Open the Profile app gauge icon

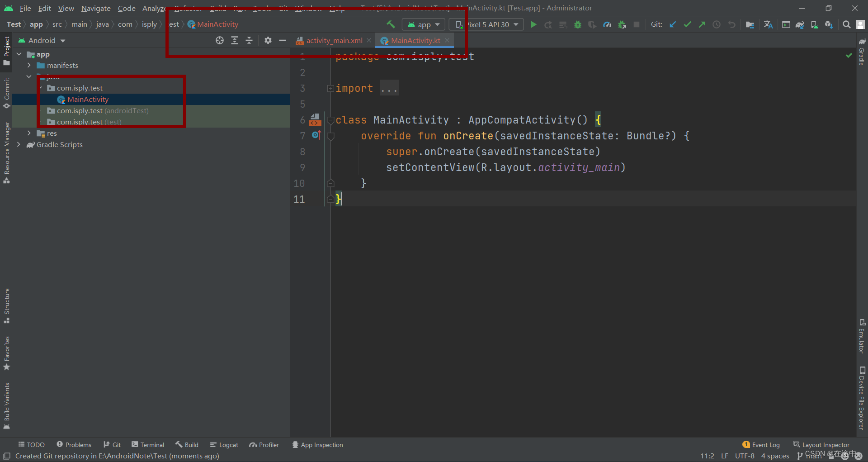607,24
